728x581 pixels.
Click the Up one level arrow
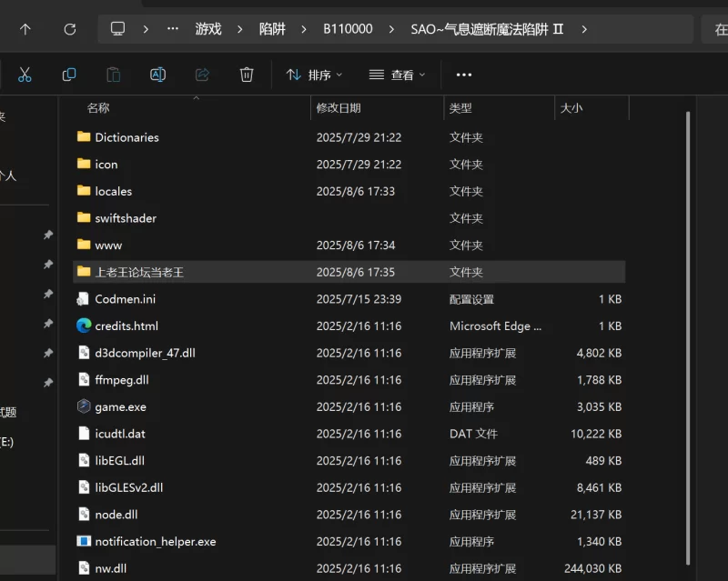pos(25,29)
